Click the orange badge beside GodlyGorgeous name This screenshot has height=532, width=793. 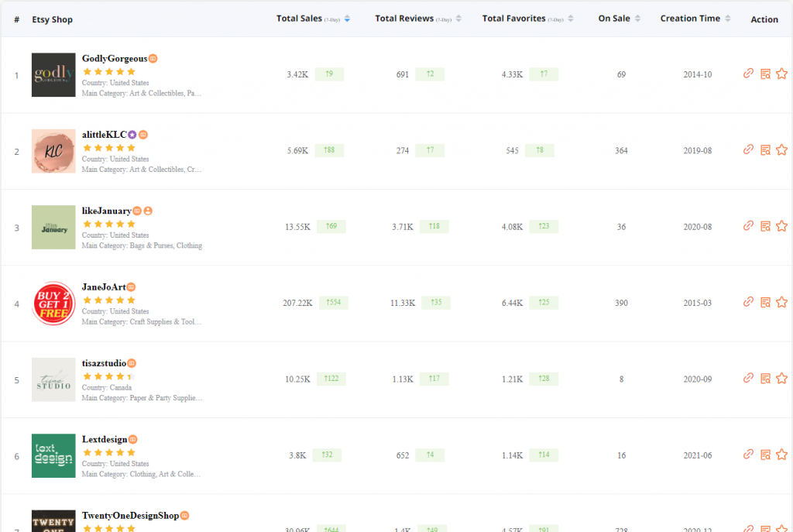(153, 59)
